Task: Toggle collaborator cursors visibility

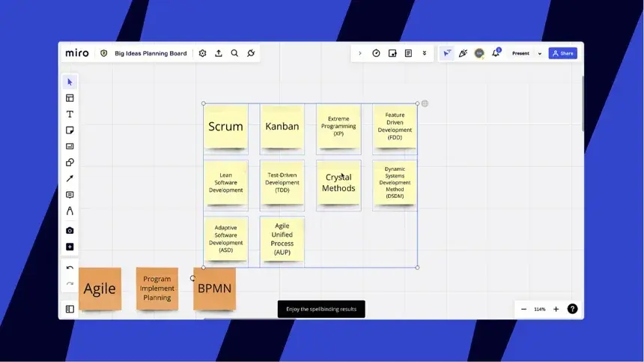Action: (447, 53)
